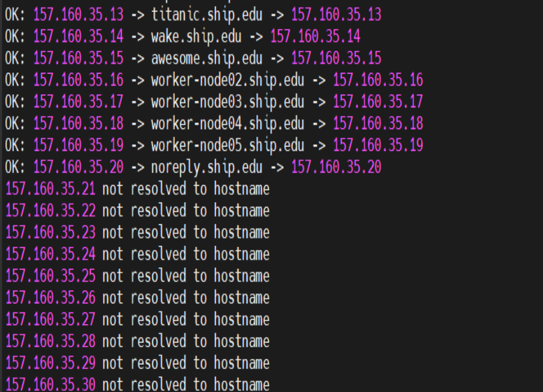Click the awesome.ship.edu hostname text
This screenshot has height=392, width=543.
tap(207, 58)
